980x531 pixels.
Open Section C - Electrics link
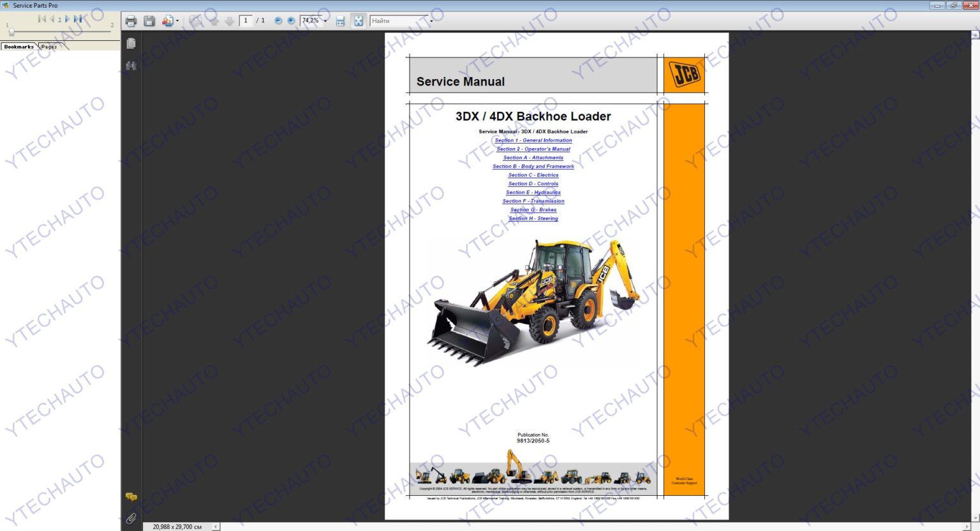click(533, 175)
